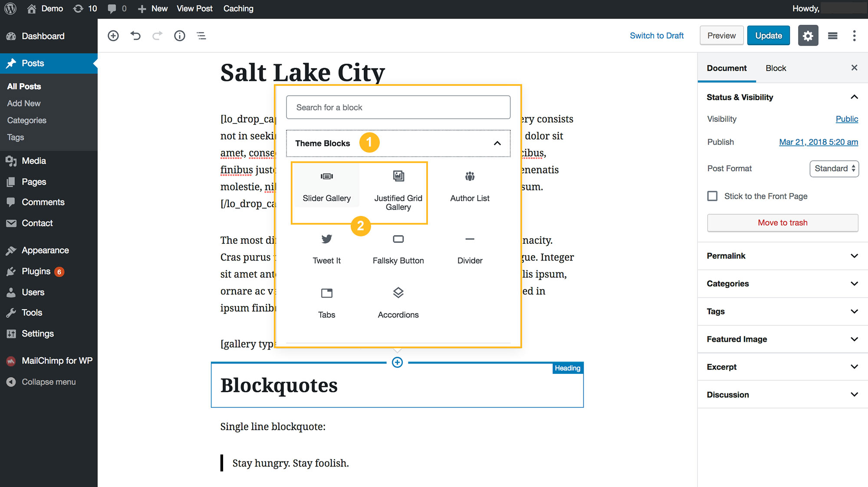Open block navigation list icon
This screenshot has width=868, height=487.
201,36
